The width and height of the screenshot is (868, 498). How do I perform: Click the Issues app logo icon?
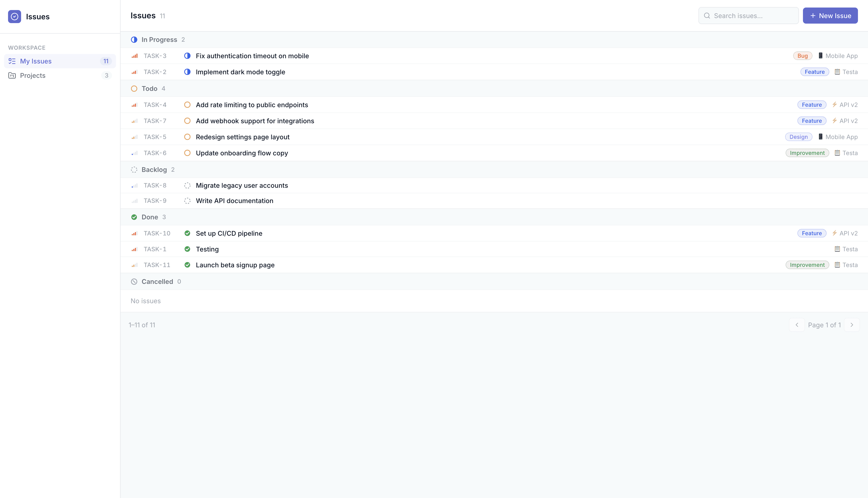point(14,16)
